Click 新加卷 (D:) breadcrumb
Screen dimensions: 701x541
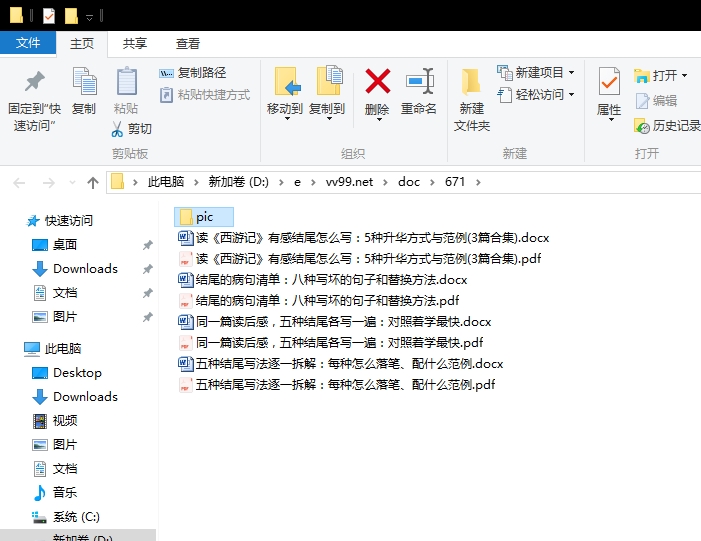point(239,182)
